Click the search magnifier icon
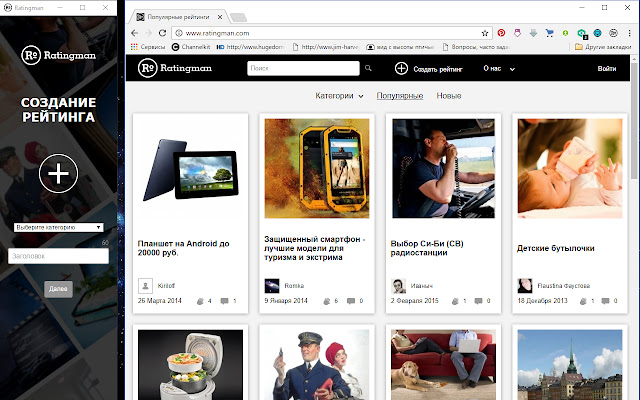 pos(368,68)
